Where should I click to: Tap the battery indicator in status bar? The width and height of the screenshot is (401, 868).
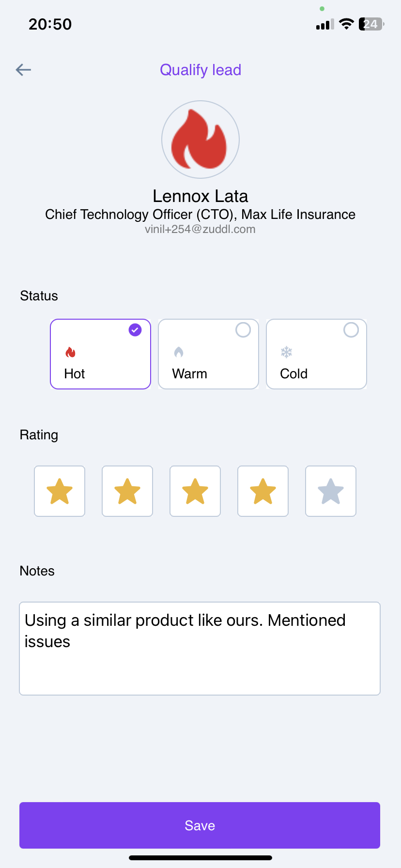(x=371, y=24)
